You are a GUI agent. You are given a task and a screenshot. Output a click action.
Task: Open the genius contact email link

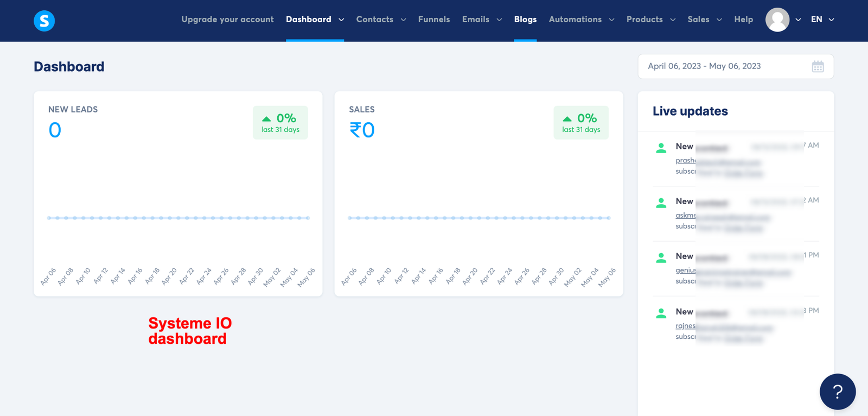[733, 271]
